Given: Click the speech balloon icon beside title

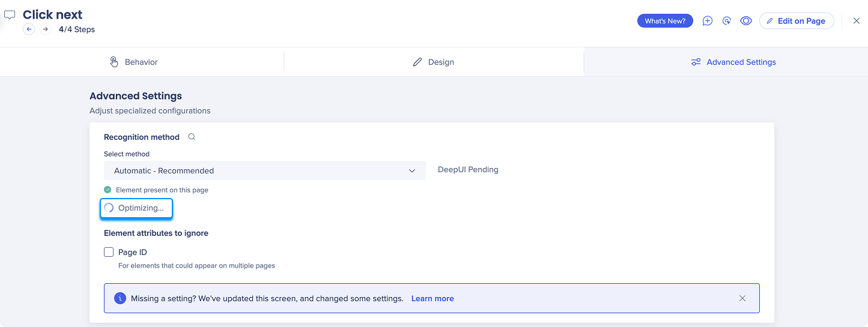Looking at the screenshot, I should pyautogui.click(x=10, y=15).
